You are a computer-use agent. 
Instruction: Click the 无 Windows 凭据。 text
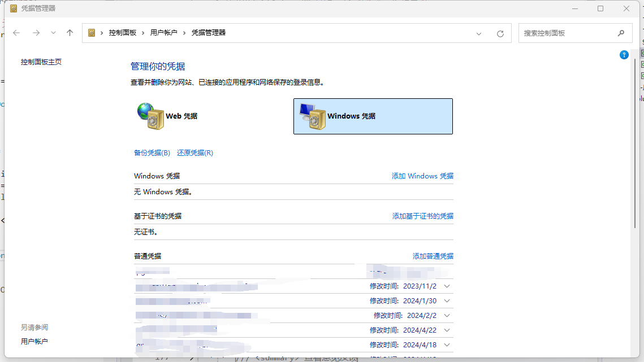pos(163,192)
